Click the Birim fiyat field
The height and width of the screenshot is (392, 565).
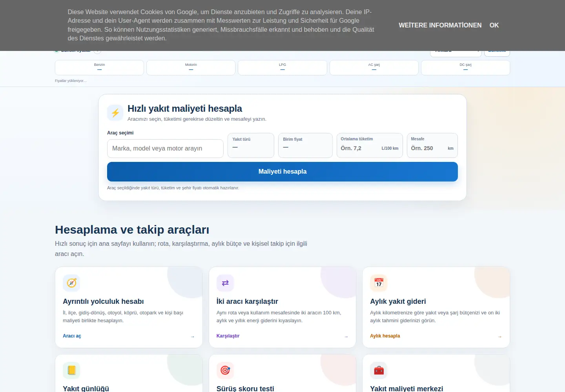pyautogui.click(x=305, y=145)
